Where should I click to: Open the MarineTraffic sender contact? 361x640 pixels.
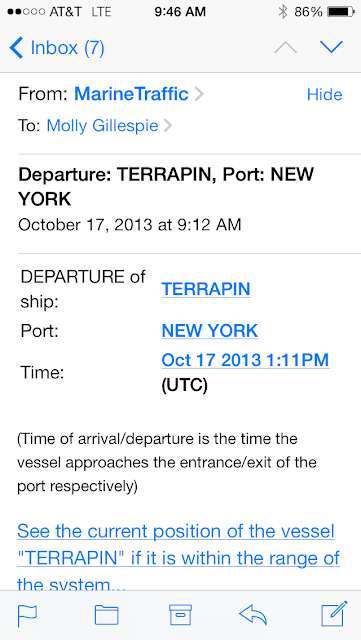pyautogui.click(x=131, y=94)
